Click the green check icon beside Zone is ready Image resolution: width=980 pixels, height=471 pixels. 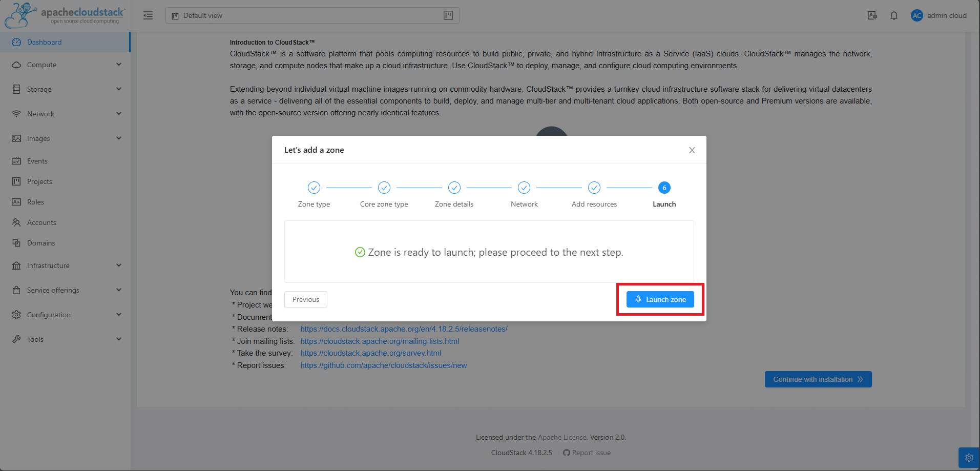[x=360, y=252]
